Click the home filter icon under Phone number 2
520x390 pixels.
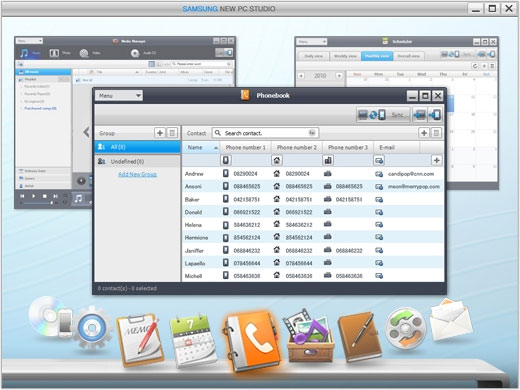coord(277,160)
